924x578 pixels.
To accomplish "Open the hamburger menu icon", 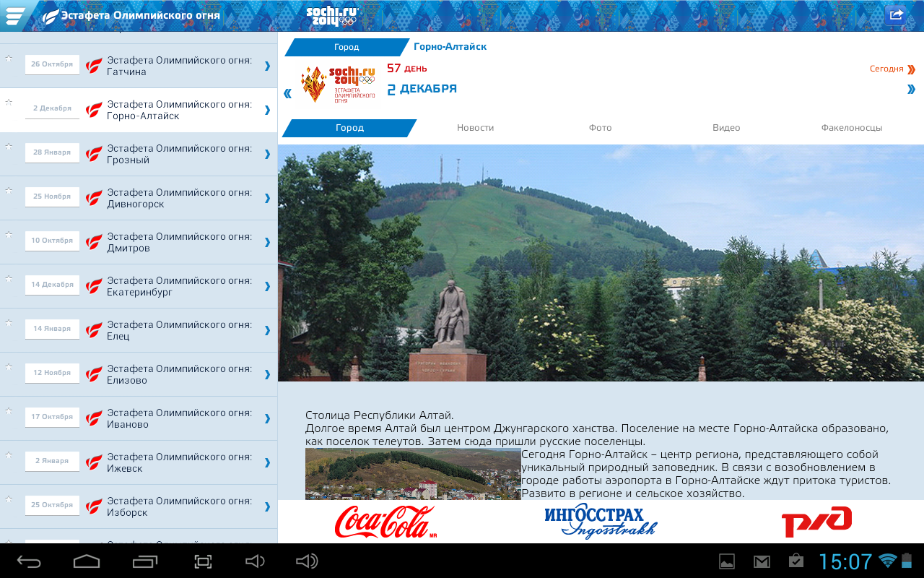I will 14,15.
